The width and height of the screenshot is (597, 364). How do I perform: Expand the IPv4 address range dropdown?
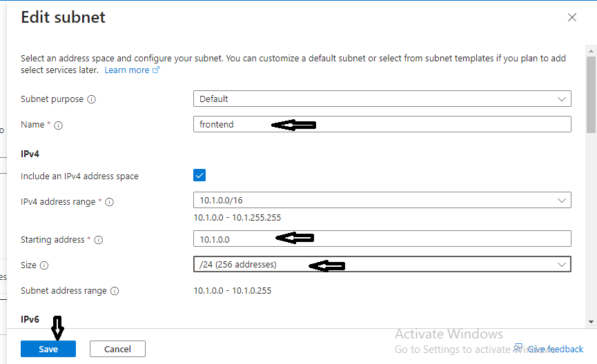coord(382,200)
